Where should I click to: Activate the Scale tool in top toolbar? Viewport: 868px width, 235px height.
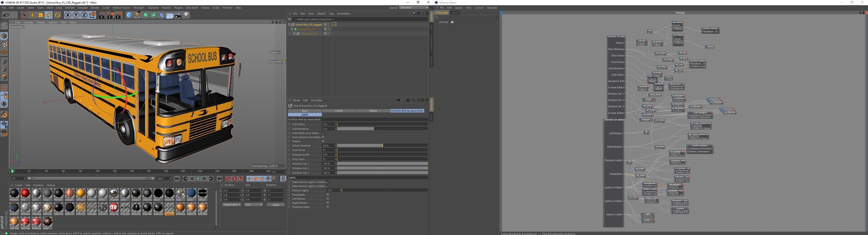tap(41, 15)
